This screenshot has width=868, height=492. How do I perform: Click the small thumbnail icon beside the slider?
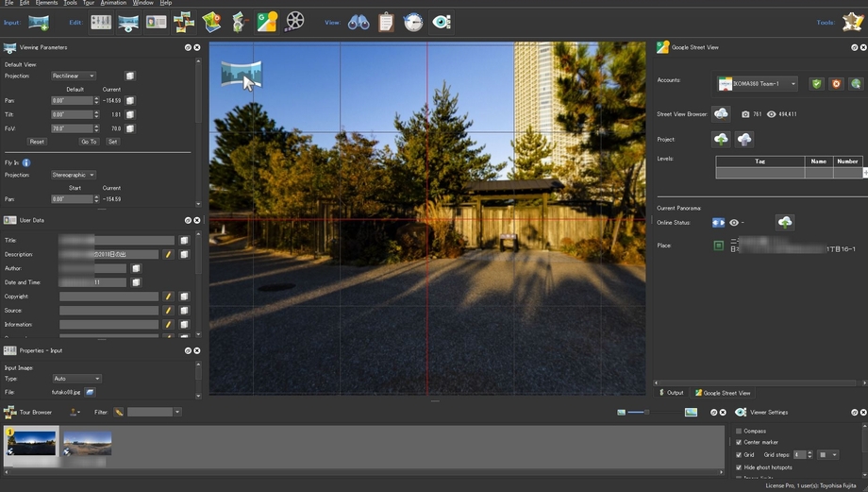click(x=621, y=413)
